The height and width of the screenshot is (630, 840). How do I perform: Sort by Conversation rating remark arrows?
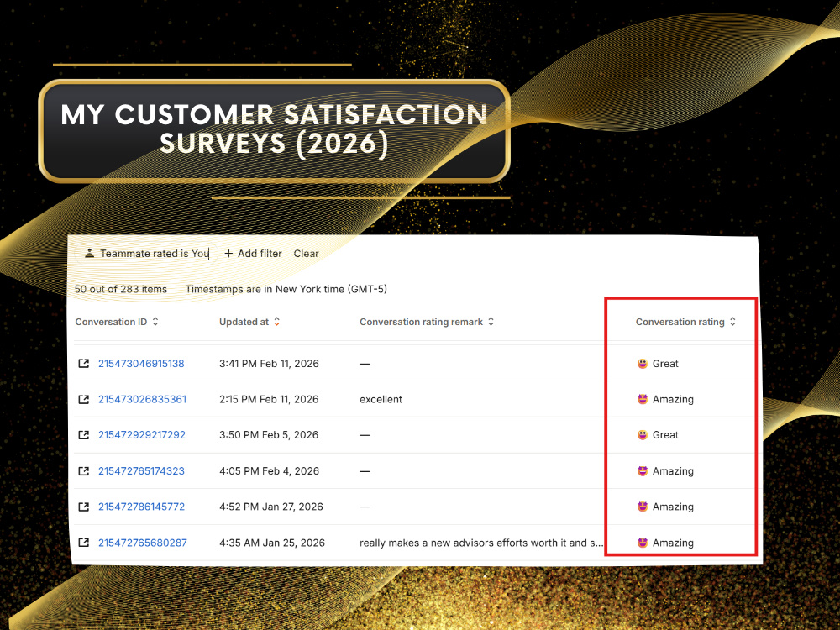tap(491, 322)
